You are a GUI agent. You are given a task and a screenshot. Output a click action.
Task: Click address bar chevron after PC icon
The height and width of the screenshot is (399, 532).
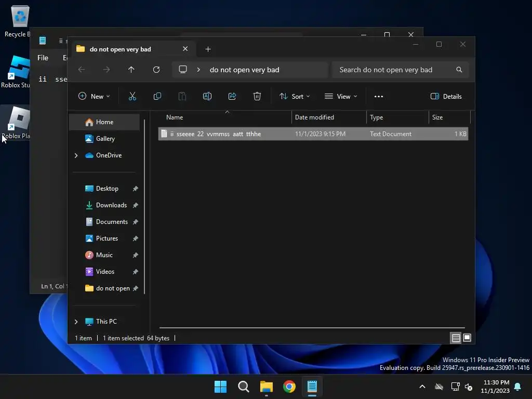pos(198,70)
